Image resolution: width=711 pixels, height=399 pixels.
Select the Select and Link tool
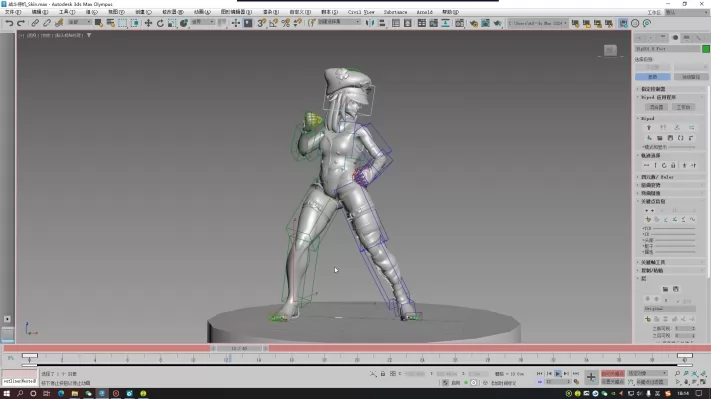click(x=35, y=23)
